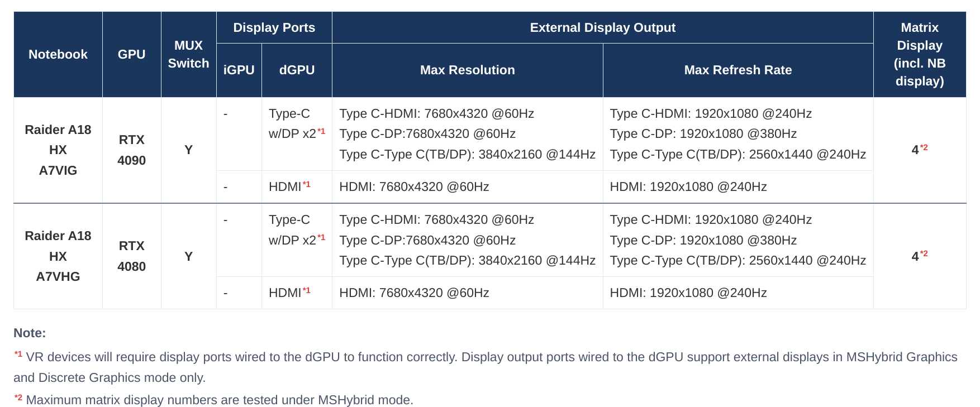Screen dimensions: 980x407
Task: Click "HDMI: 7680x4320 @60Hz" in the RTX 4080 row
Action: (x=414, y=293)
